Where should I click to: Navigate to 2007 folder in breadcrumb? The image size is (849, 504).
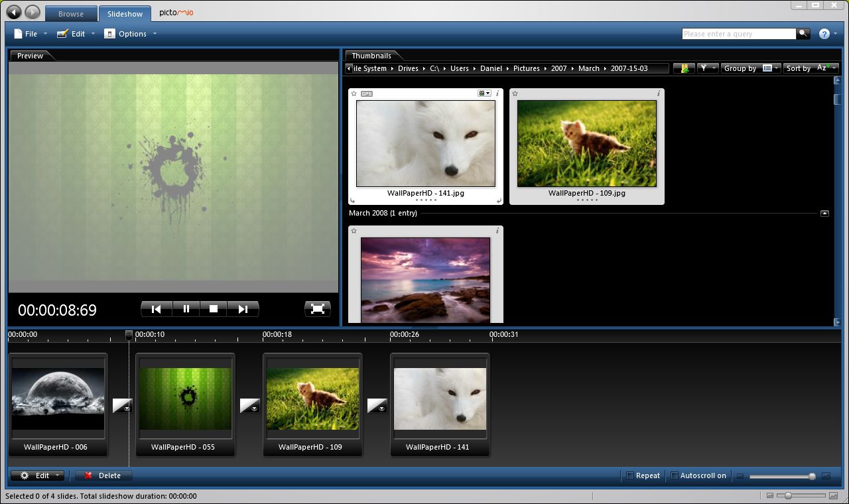click(559, 68)
